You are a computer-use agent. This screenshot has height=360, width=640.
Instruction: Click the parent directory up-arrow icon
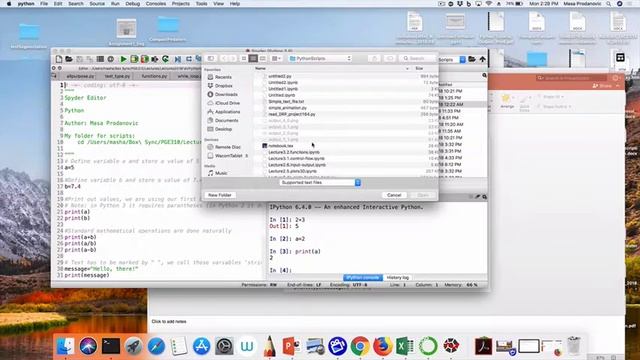(x=482, y=60)
